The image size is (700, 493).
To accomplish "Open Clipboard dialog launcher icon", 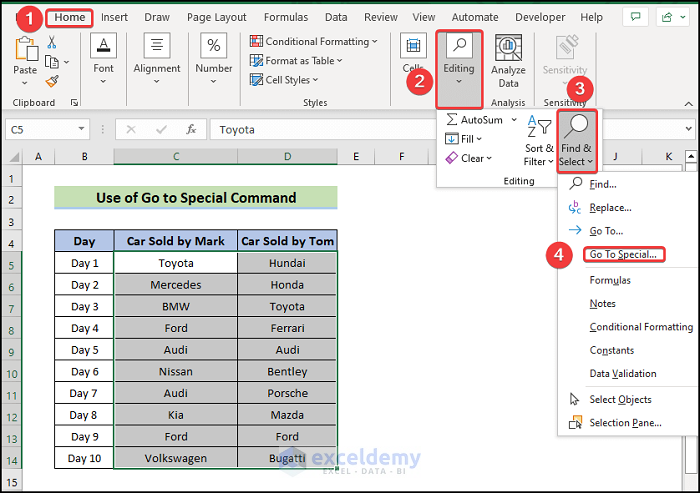I will click(x=75, y=103).
